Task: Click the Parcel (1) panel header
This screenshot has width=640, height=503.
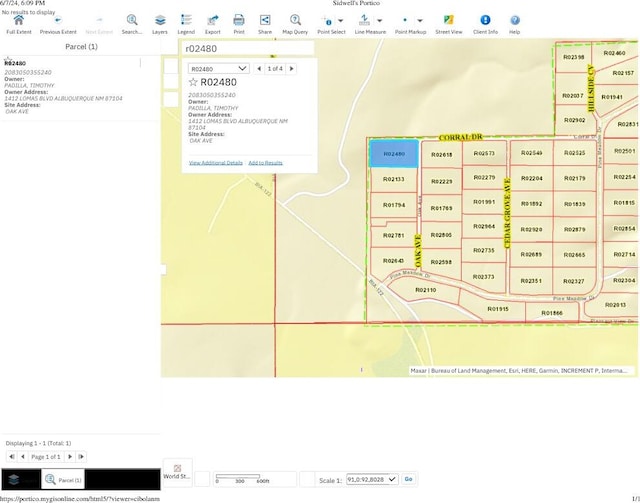Action: [81, 47]
